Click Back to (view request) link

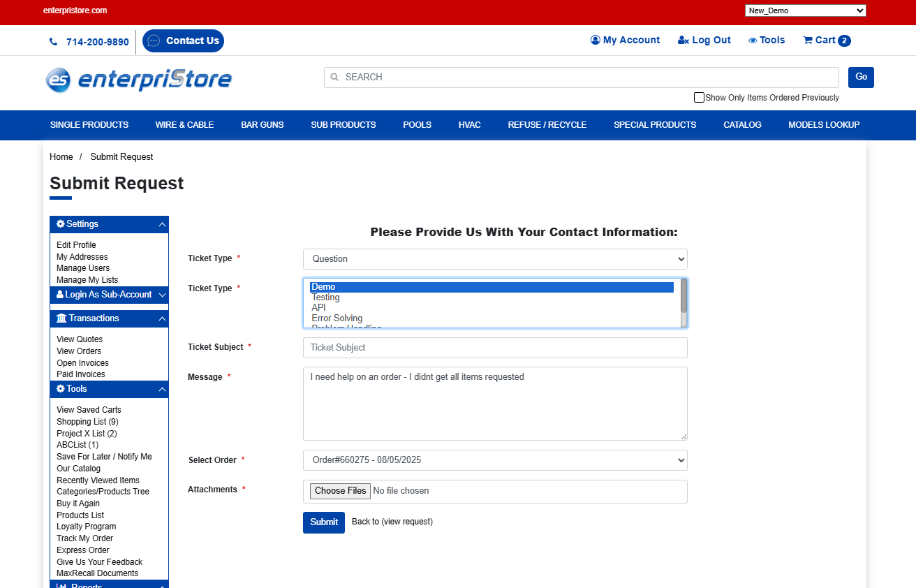392,522
